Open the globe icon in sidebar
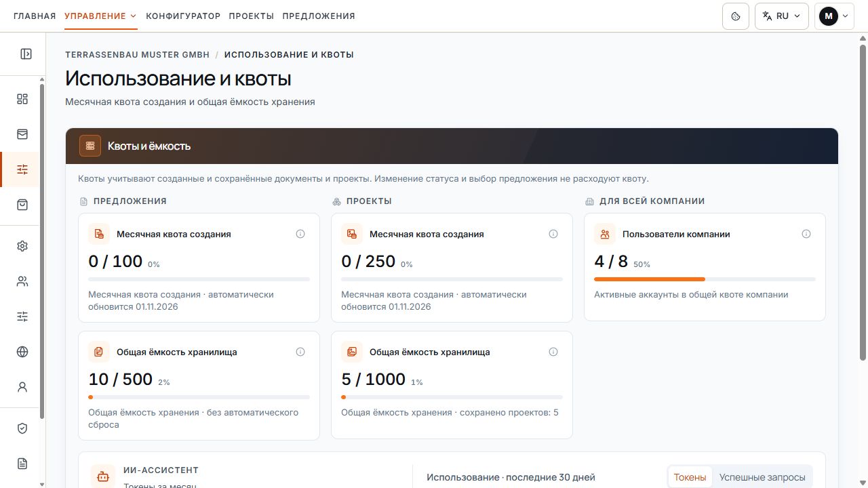The height and width of the screenshot is (488, 868). tap(22, 352)
